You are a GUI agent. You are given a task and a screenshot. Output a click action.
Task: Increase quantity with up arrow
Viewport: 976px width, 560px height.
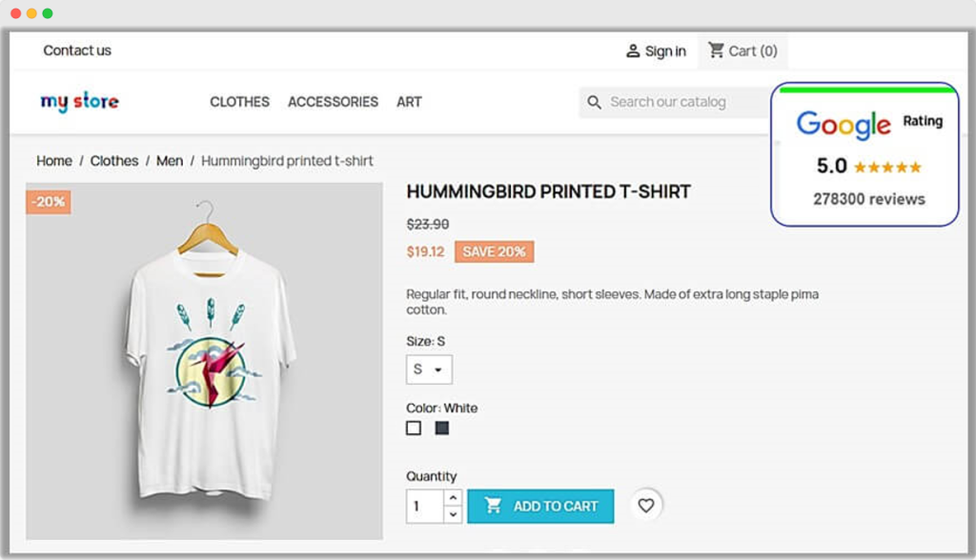454,498
